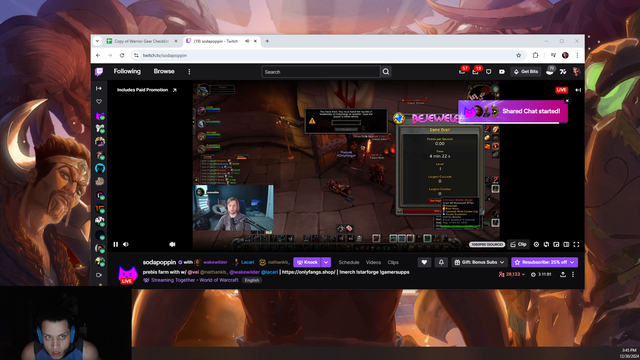This screenshot has height=360, width=640.
Task: Open Lacari's channel link
Action: pos(247,262)
